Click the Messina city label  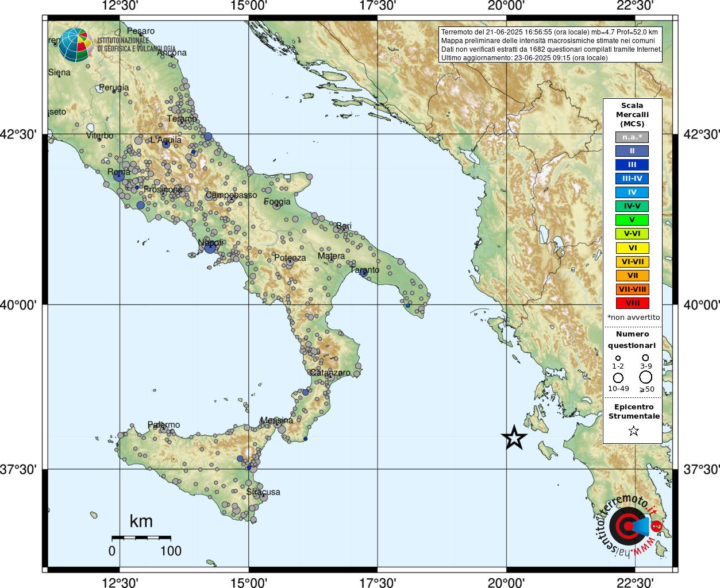276,420
